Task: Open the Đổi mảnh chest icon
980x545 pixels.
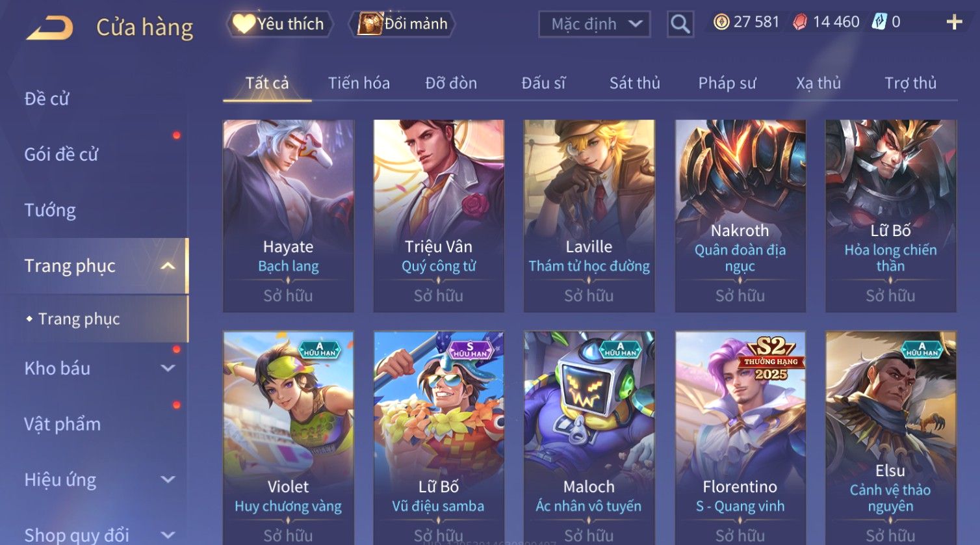Action: [x=369, y=24]
